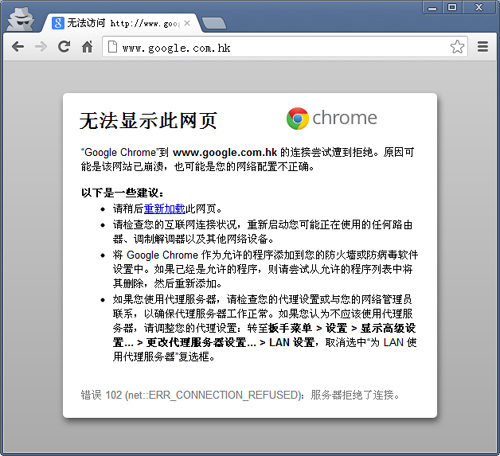Go to the home page icon
500x456 pixels.
[x=87, y=47]
